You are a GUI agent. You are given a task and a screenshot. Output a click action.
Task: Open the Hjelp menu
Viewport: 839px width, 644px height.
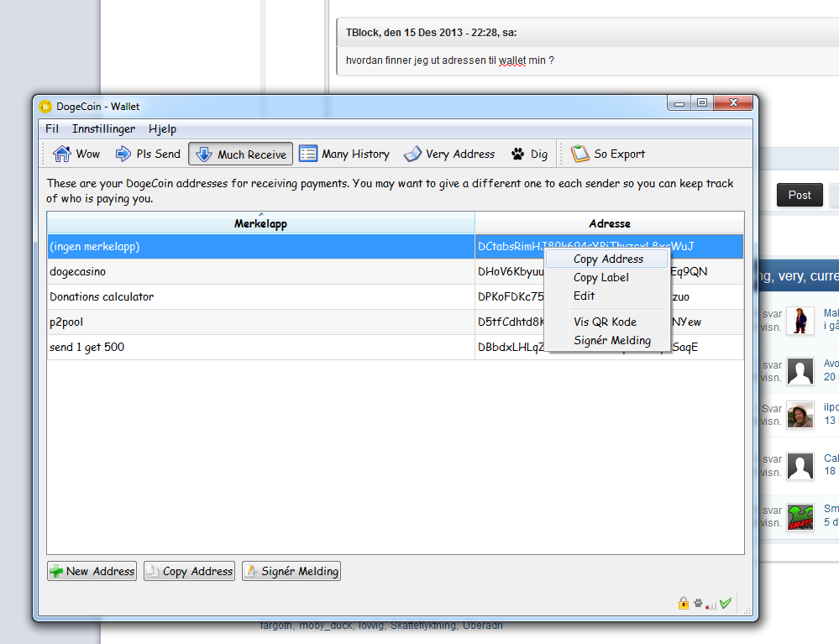pyautogui.click(x=162, y=129)
